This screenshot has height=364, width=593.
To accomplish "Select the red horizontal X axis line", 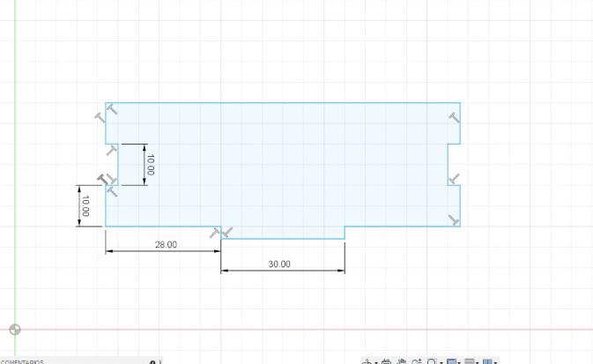I will (x=296, y=330).
